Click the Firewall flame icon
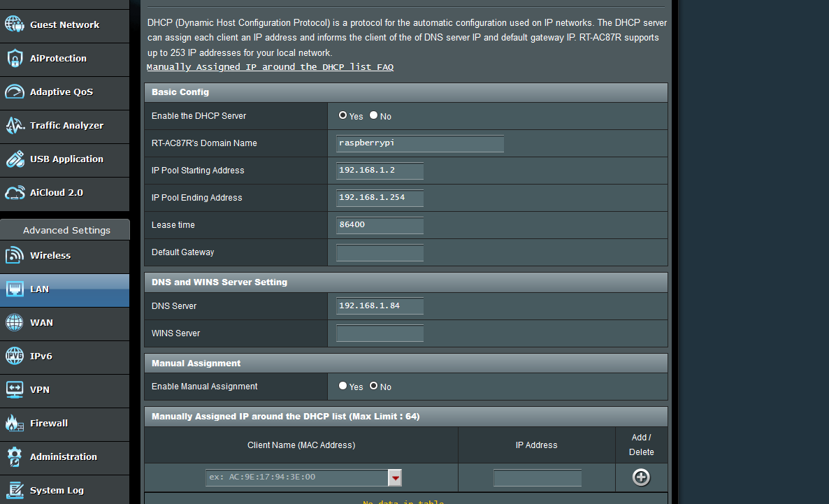 point(15,424)
